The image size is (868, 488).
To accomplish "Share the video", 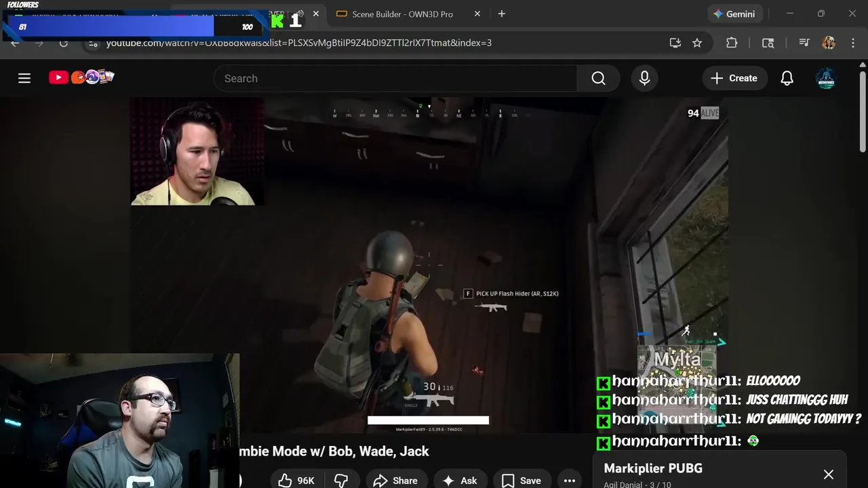I will click(395, 480).
